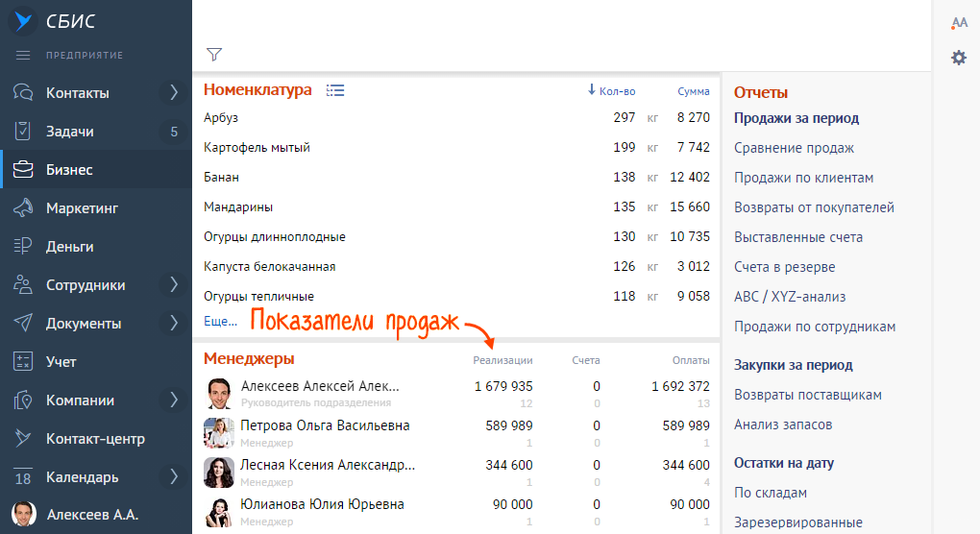Toggle the Номенклатура list view icon

(335, 90)
